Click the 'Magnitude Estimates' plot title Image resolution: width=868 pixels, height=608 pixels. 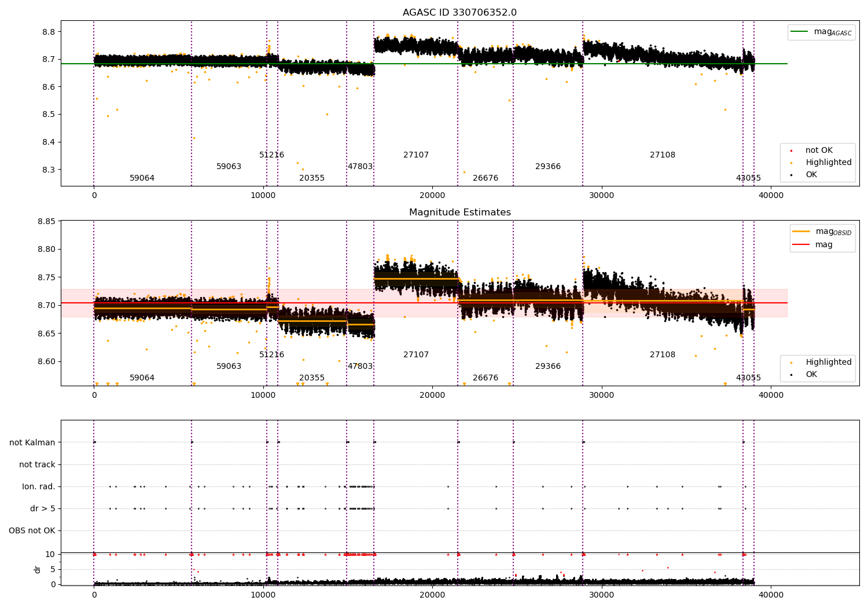(460, 213)
